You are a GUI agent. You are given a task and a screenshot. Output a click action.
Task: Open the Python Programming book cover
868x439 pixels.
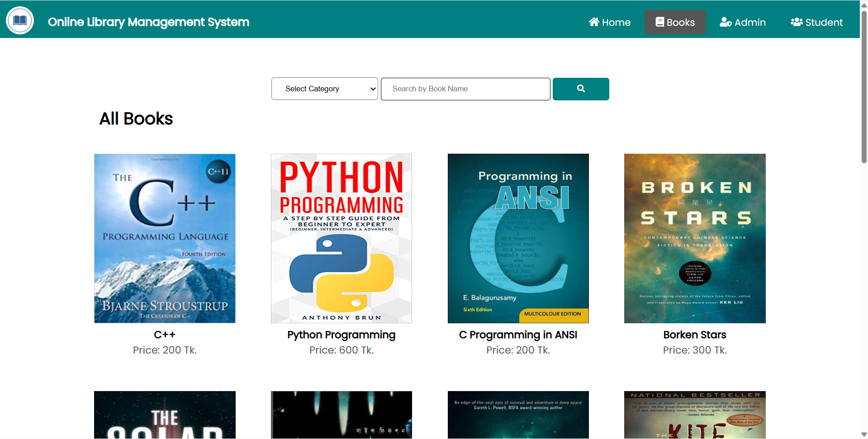pos(342,238)
